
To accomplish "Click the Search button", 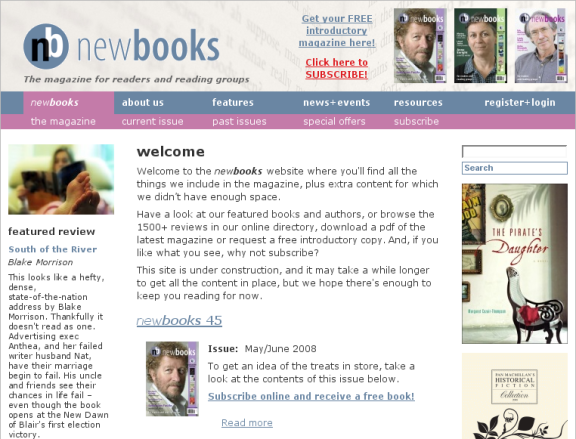I will [515, 168].
